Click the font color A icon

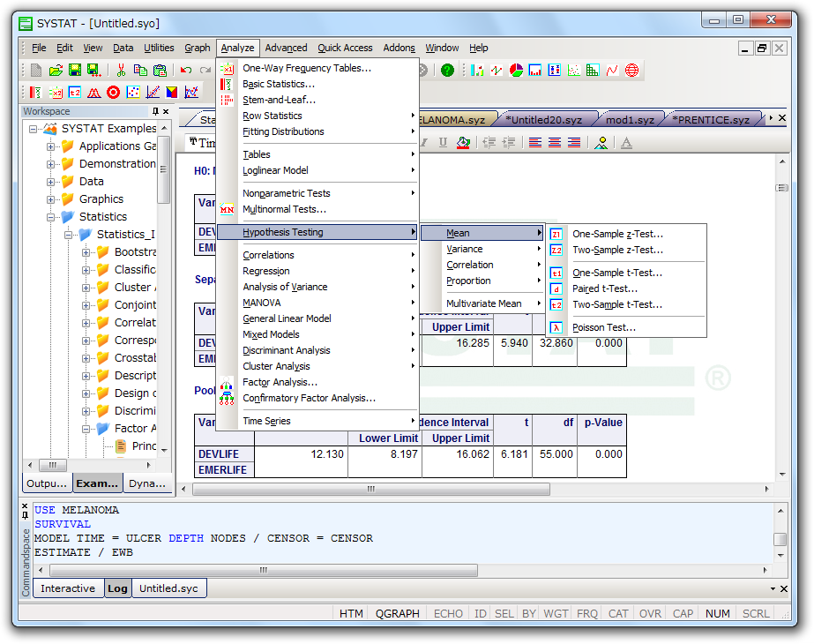coord(626,142)
